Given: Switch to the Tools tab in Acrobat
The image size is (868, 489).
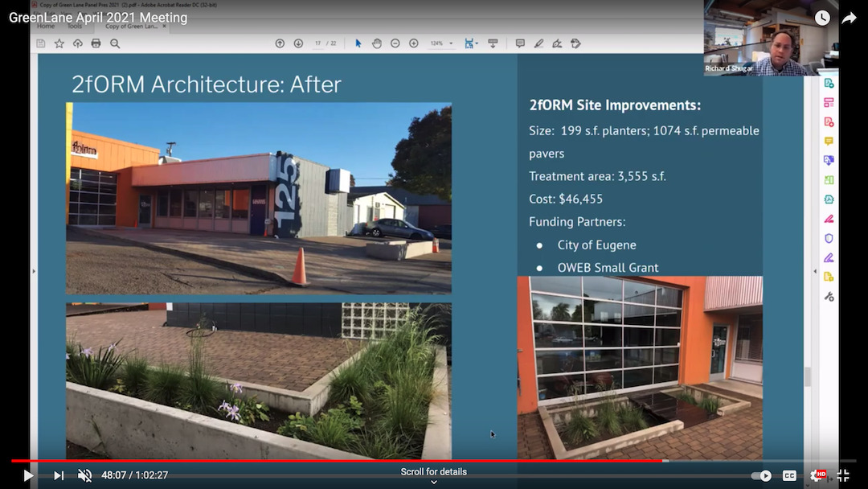Looking at the screenshot, I should tap(75, 26).
